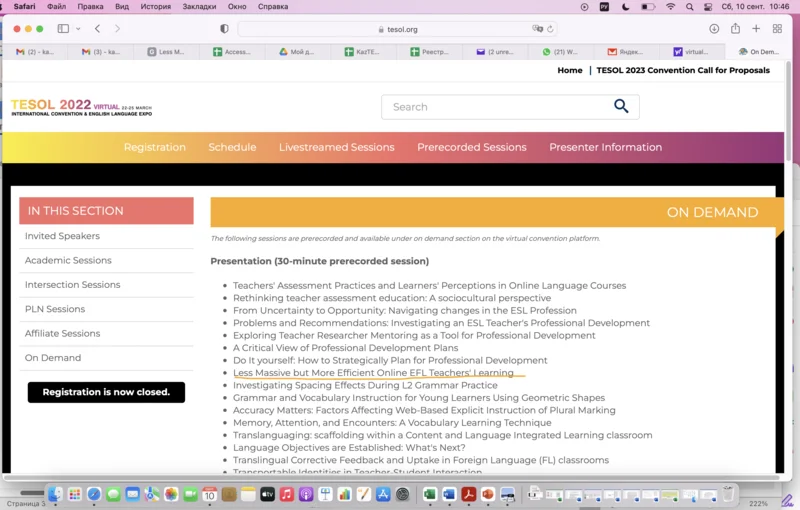This screenshot has height=510, width=800.
Task: Open the App Store in Dock
Action: pyautogui.click(x=383, y=494)
